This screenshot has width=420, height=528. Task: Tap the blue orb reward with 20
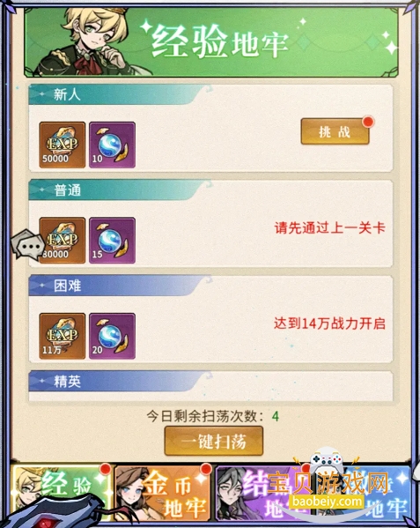pyautogui.click(x=113, y=336)
